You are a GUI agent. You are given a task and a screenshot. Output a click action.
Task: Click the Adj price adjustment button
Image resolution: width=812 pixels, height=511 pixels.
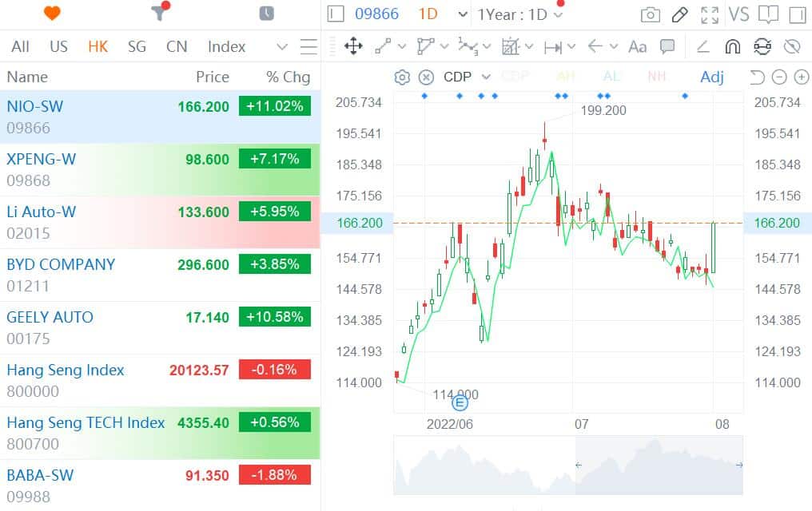(711, 76)
